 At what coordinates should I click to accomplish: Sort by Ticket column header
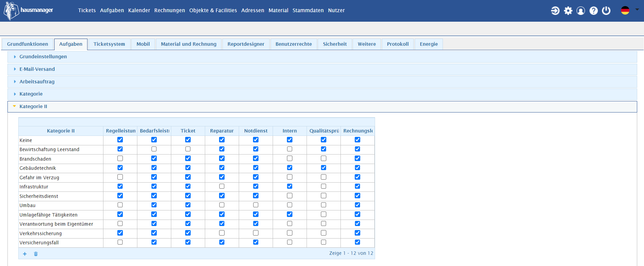[188, 131]
